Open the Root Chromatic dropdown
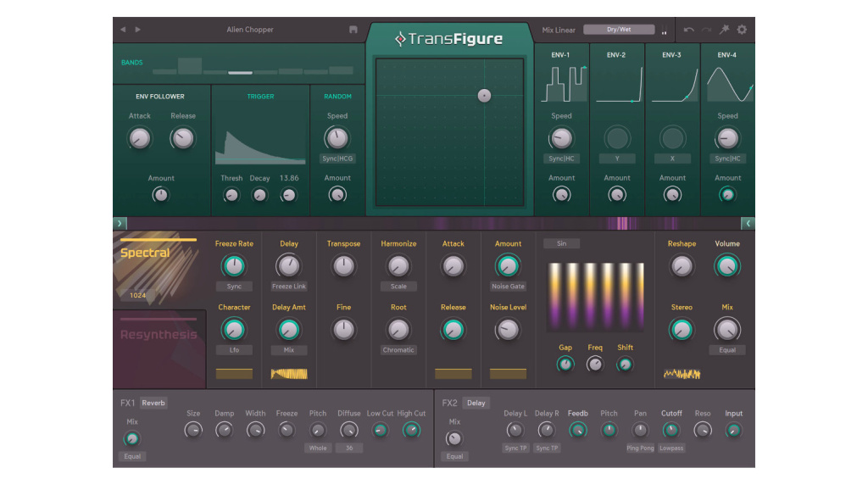This screenshot has width=868, height=479. click(x=398, y=350)
